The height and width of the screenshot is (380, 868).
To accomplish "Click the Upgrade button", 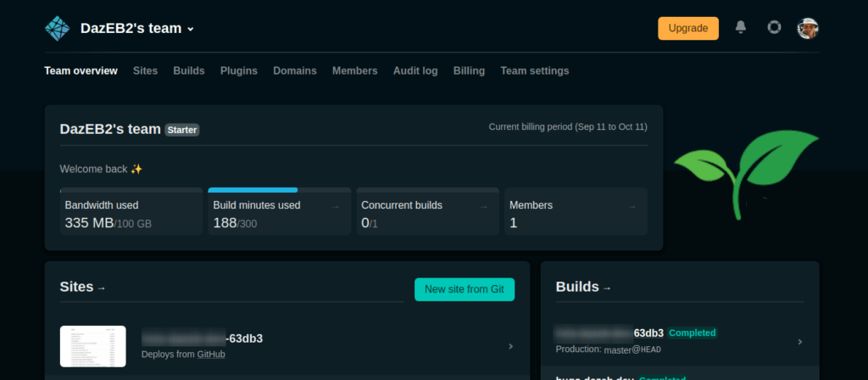I will (x=688, y=28).
